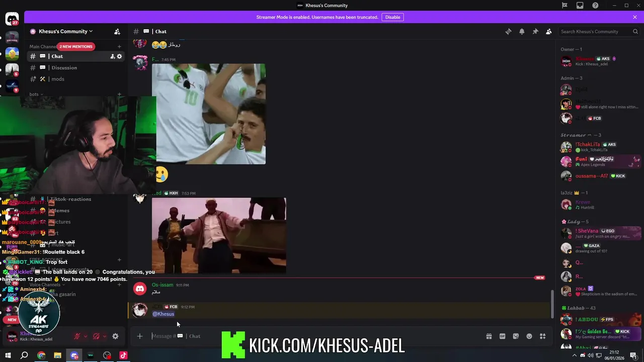Image resolution: width=644 pixels, height=362 pixels.
Task: Click the taskbar clock showing 21:12
Action: pos(614,355)
